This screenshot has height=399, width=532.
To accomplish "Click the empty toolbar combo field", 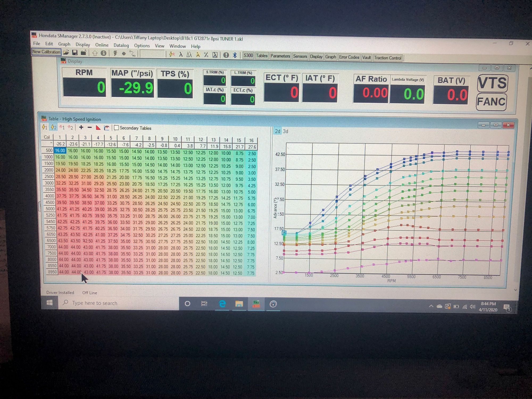I will 152,54.
